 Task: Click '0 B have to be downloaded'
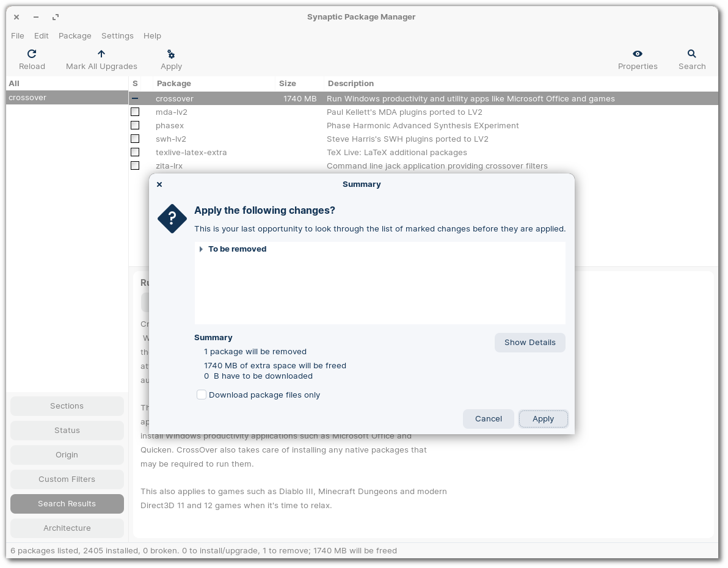(x=258, y=376)
